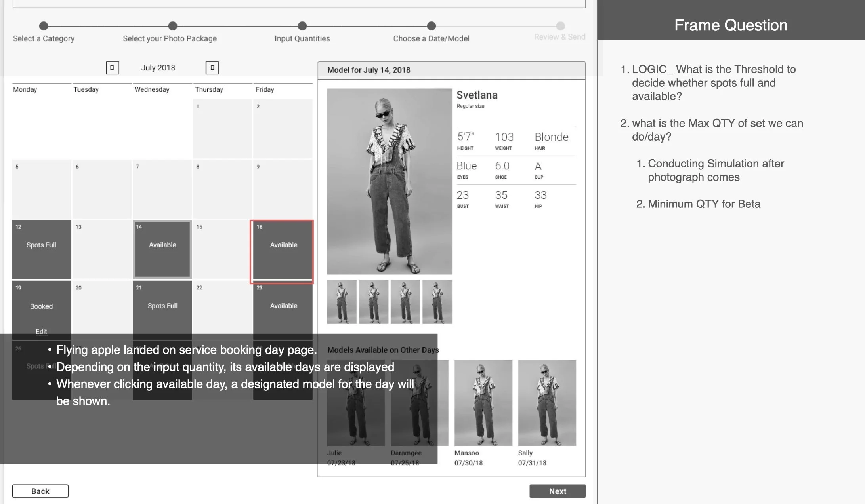Click Svetlana's first small pose thumbnail

pyautogui.click(x=341, y=301)
